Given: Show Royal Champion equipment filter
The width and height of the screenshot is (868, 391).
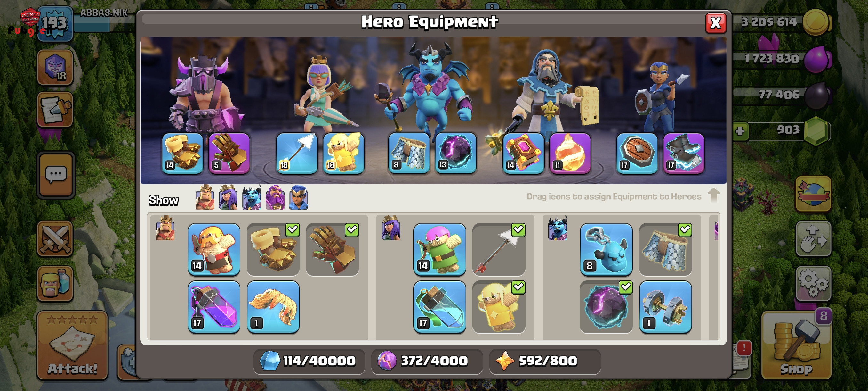Looking at the screenshot, I should pyautogui.click(x=299, y=197).
